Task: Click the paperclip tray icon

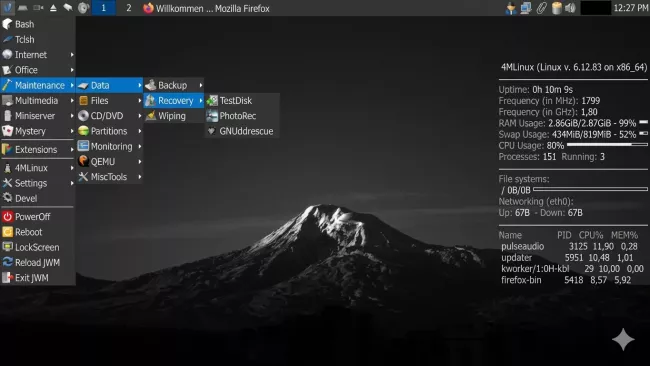Action: pyautogui.click(x=541, y=8)
